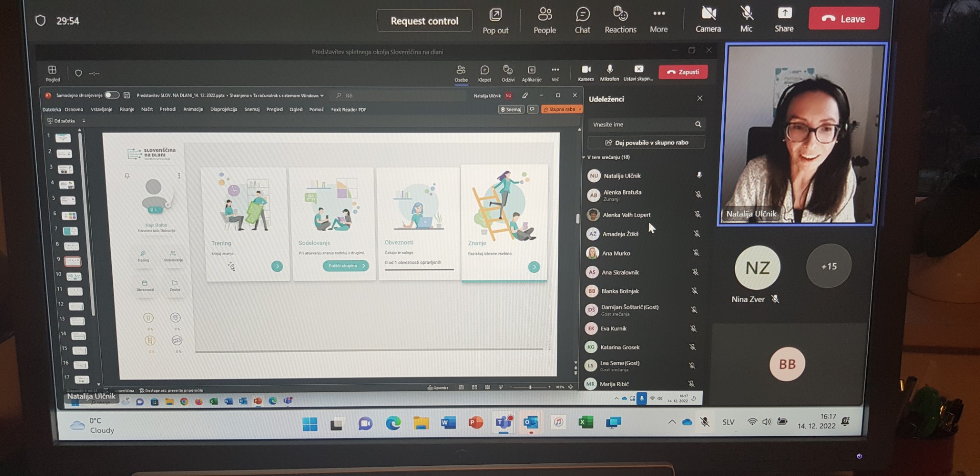Viewport: 980px width, 476px height.
Task: Open the Windows Start menu
Action: click(310, 423)
